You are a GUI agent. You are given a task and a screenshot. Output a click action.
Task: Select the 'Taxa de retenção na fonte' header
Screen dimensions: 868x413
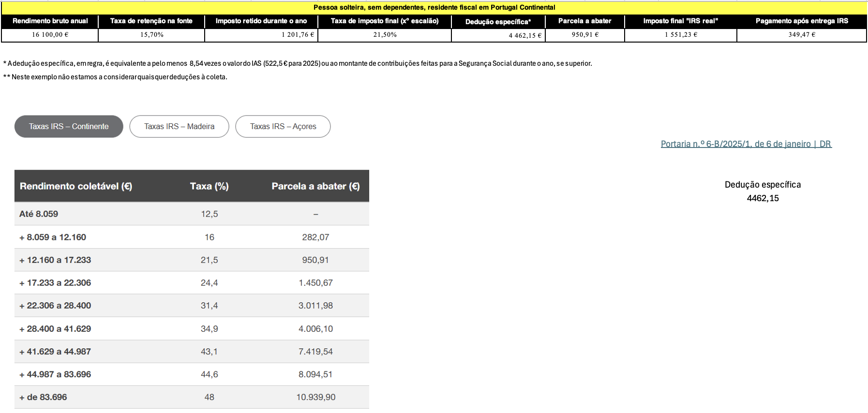(151, 21)
